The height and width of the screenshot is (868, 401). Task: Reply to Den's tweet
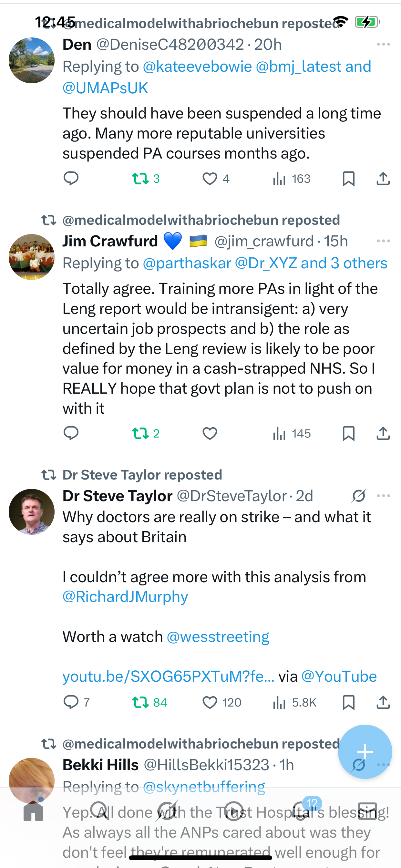click(x=71, y=178)
